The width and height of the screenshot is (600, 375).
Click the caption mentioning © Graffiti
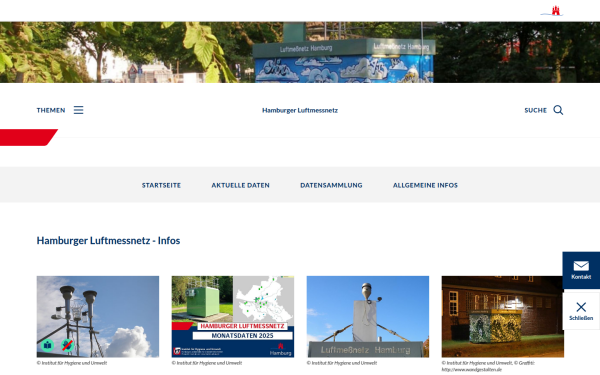tap(488, 366)
